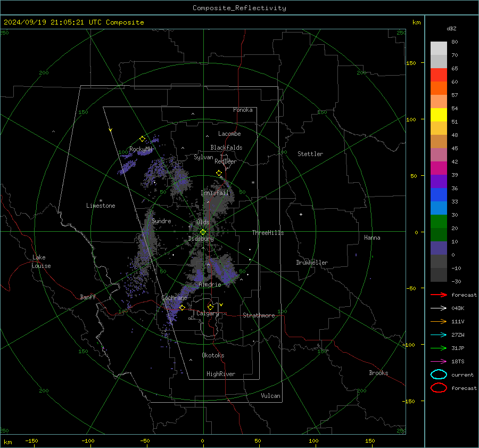Click the 18TS legend label
Image resolution: width=479 pixels, height=448 pixels.
click(458, 362)
